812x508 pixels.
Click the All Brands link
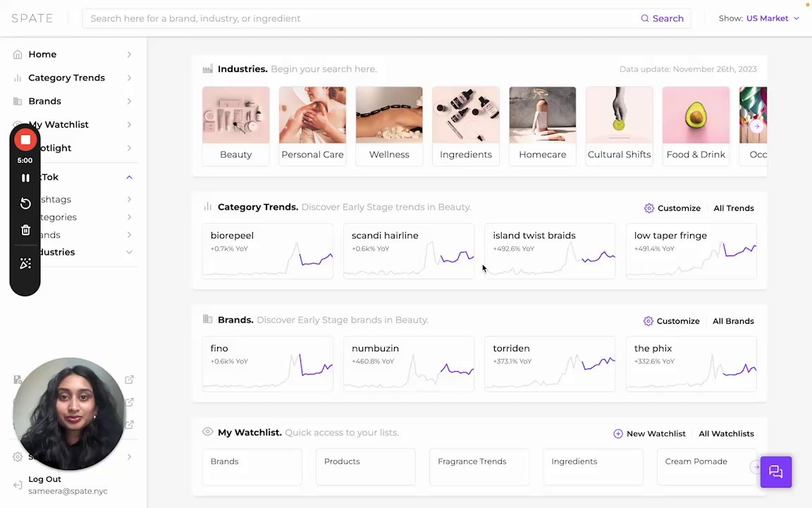click(x=732, y=321)
